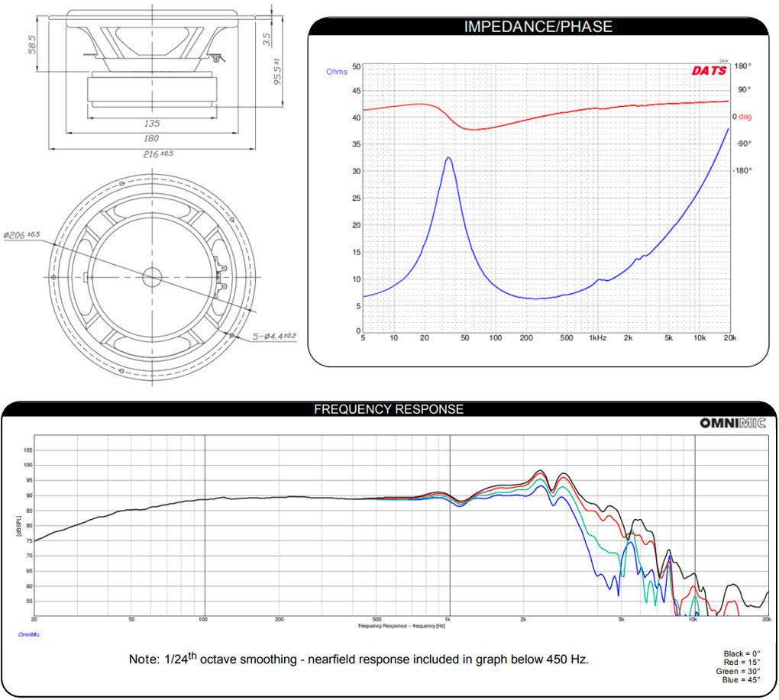The height and width of the screenshot is (700, 779).
Task: Click the FREQUENCY RESPONSE header title
Action: point(389,409)
